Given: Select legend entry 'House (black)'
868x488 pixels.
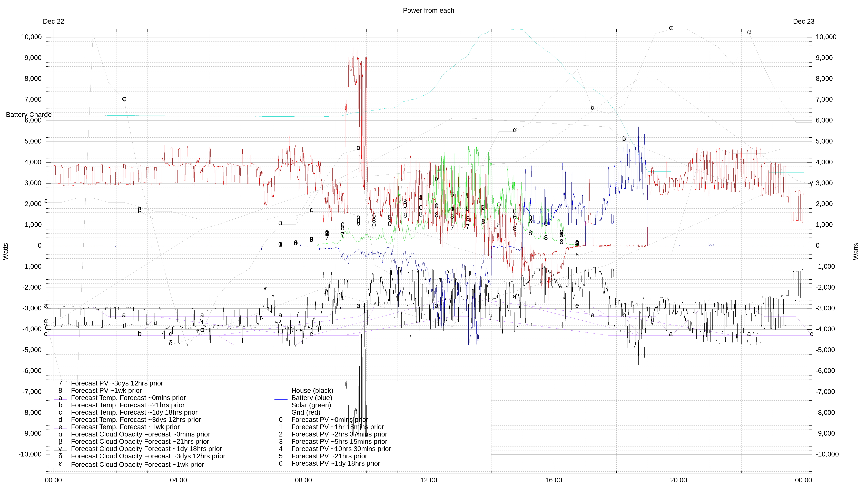Looking at the screenshot, I should [312, 391].
